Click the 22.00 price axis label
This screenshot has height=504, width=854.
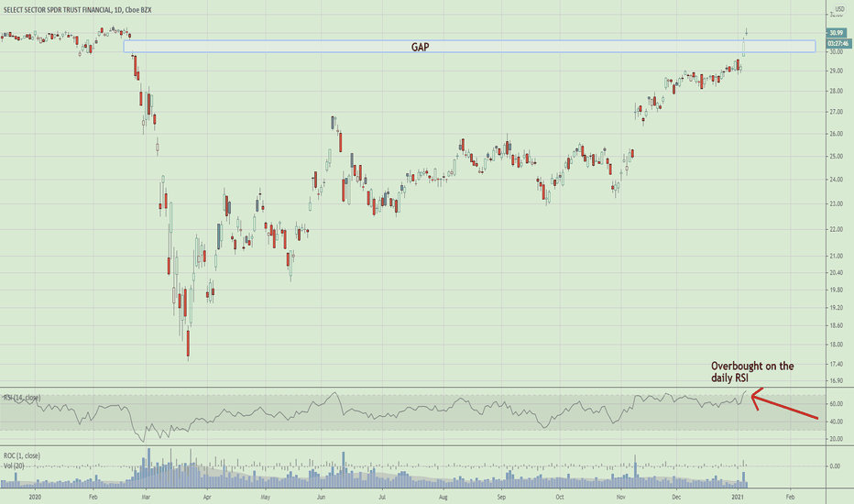[836, 229]
